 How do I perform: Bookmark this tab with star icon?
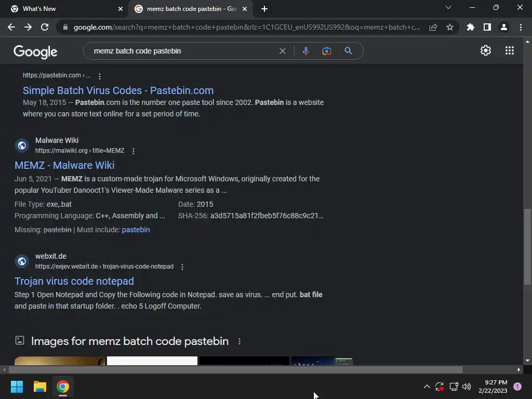coord(449,27)
